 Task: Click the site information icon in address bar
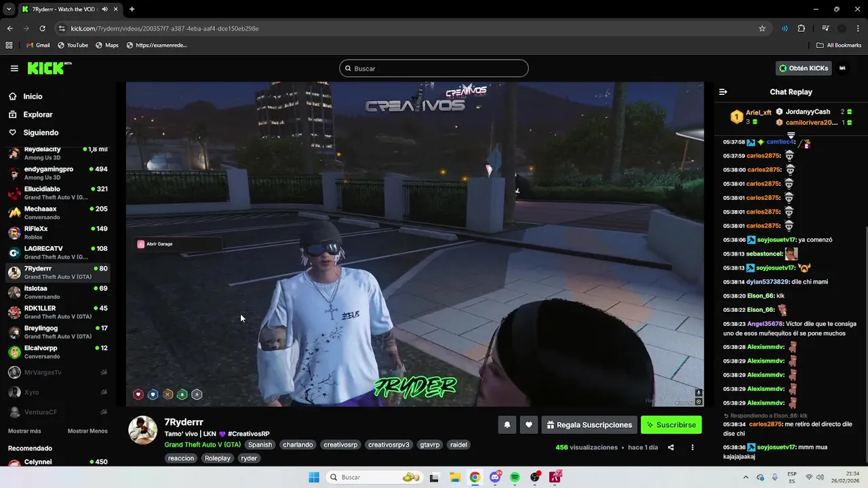[x=62, y=28]
